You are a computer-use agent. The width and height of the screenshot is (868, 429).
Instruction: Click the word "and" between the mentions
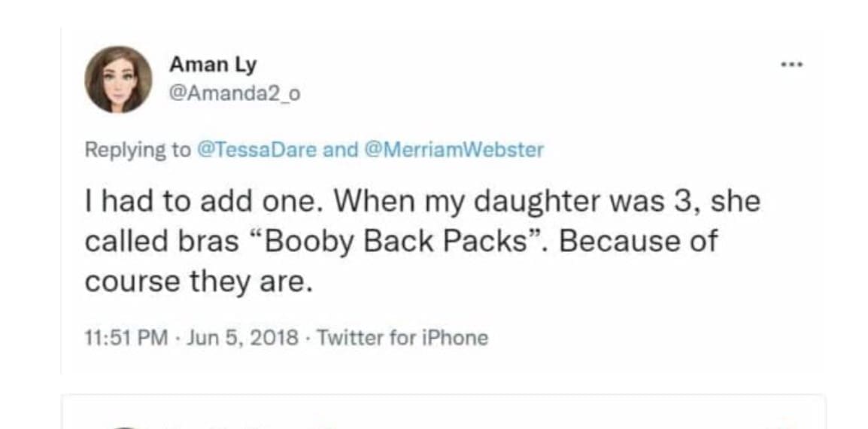(x=341, y=150)
